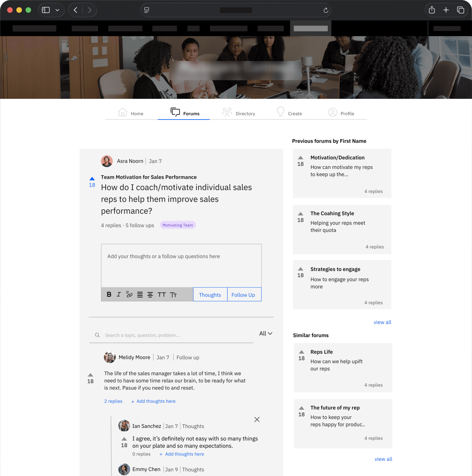Click the 0 replies label under Ian Sanchez
The image size is (472, 476).
click(x=141, y=454)
